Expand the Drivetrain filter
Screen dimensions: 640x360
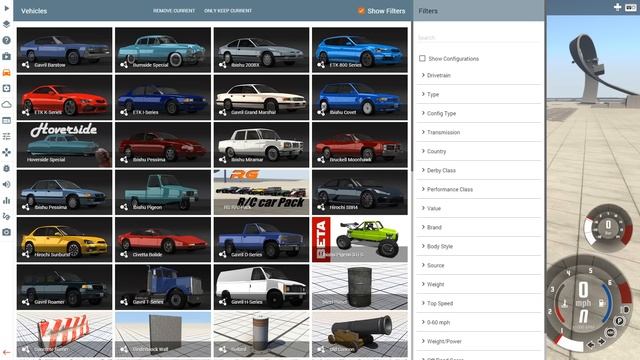coord(479,76)
